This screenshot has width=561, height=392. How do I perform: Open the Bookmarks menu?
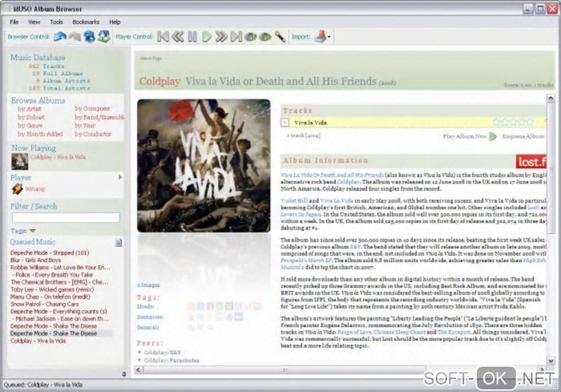[x=86, y=22]
